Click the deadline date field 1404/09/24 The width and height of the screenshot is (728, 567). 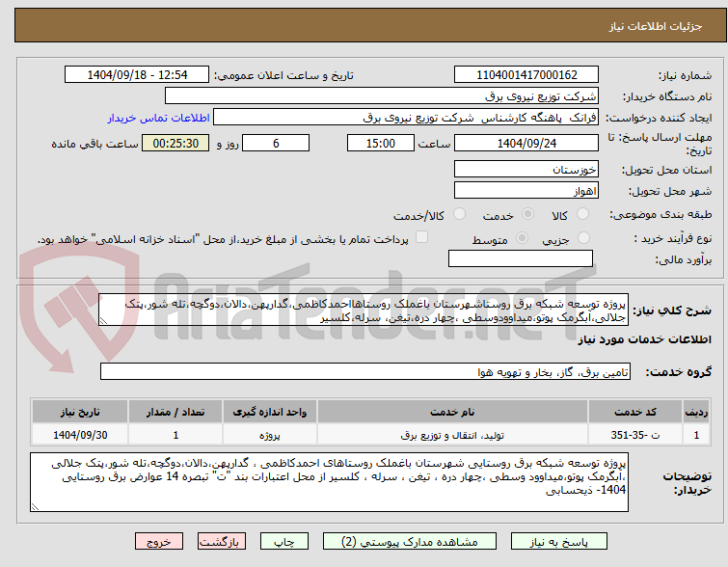tap(526, 143)
